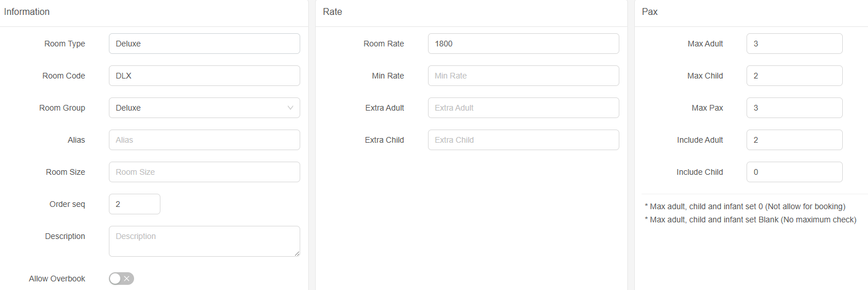Toggle the Allow Overbook switch
This screenshot has width=868, height=290.
121,279
